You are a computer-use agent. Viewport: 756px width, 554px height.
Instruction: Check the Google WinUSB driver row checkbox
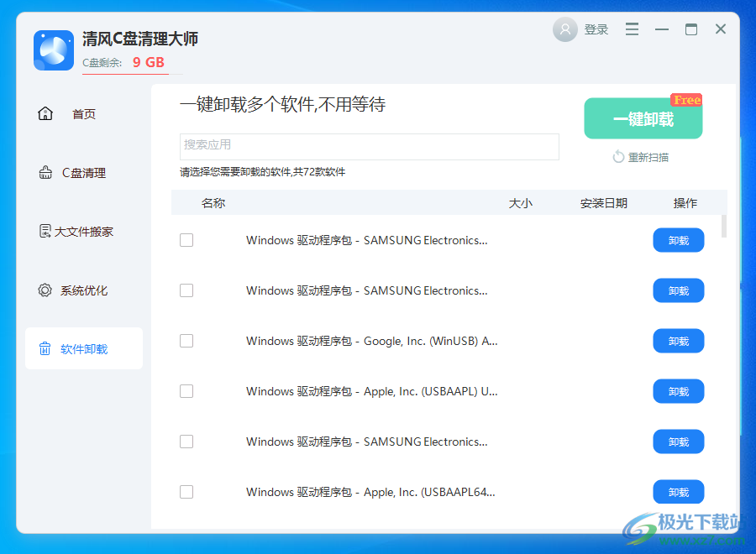click(x=186, y=341)
